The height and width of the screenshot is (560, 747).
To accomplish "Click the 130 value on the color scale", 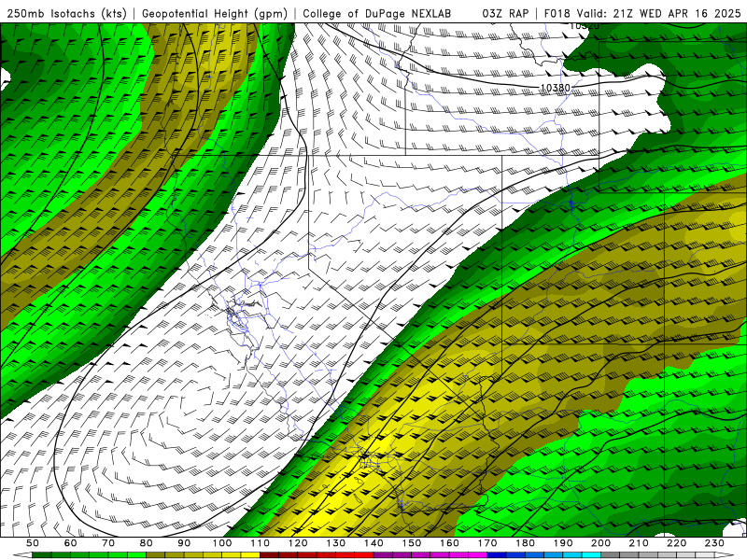I will tap(336, 543).
